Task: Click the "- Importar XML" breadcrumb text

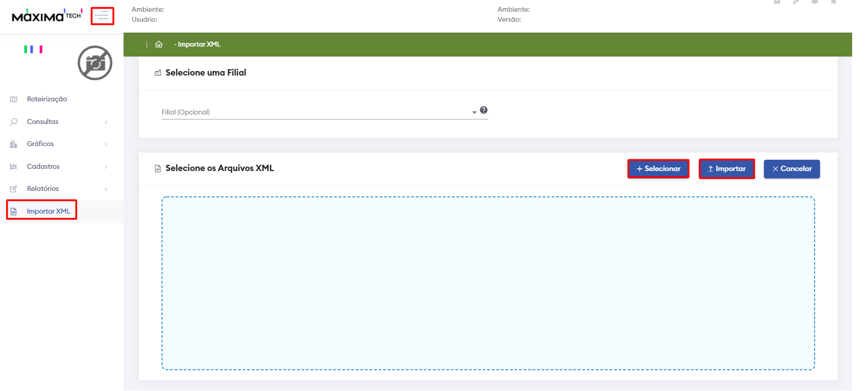Action: coord(197,44)
